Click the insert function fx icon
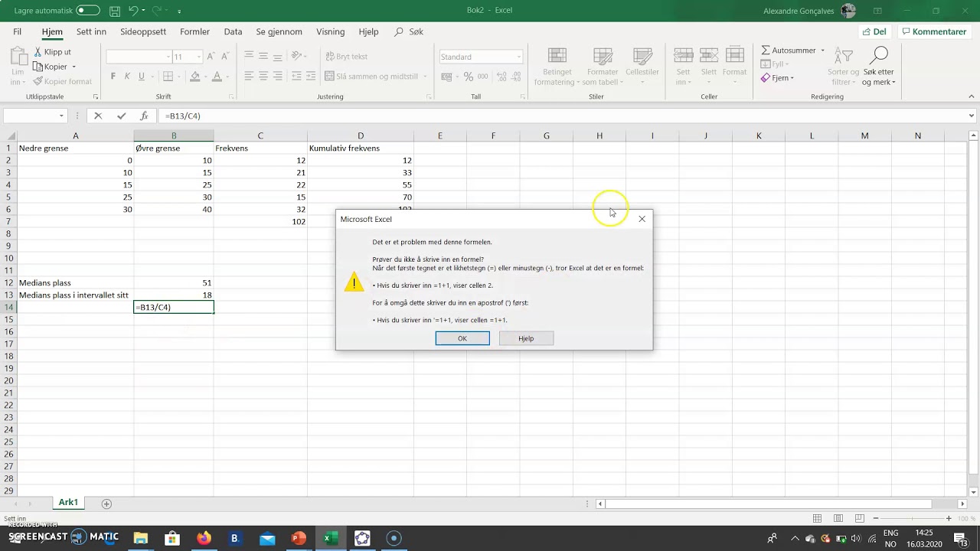 [x=144, y=116]
